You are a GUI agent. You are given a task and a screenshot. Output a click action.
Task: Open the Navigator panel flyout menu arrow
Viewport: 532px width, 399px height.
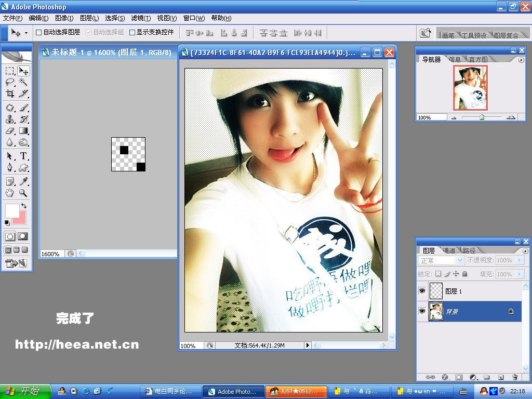coord(521,60)
